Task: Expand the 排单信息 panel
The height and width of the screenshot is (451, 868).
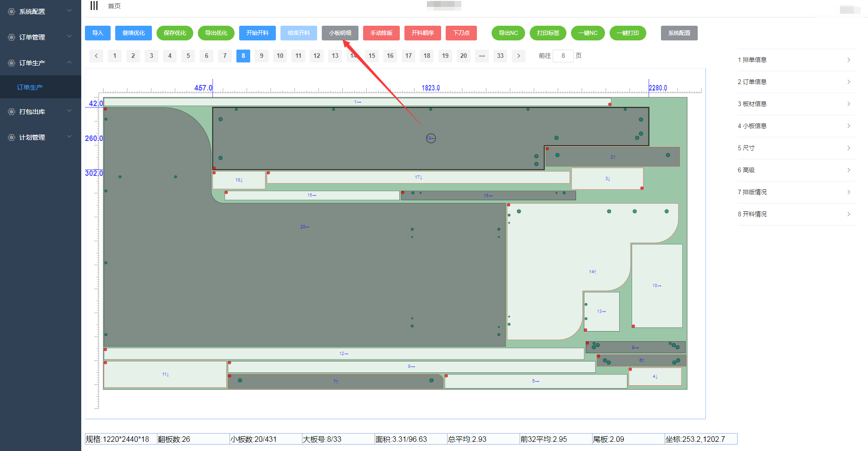Action: pyautogui.click(x=796, y=60)
